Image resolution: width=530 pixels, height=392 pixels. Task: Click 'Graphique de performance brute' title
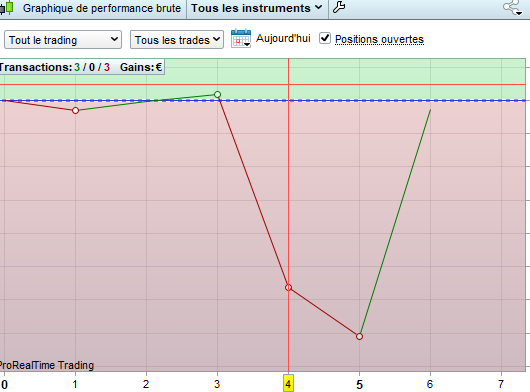tap(102, 8)
